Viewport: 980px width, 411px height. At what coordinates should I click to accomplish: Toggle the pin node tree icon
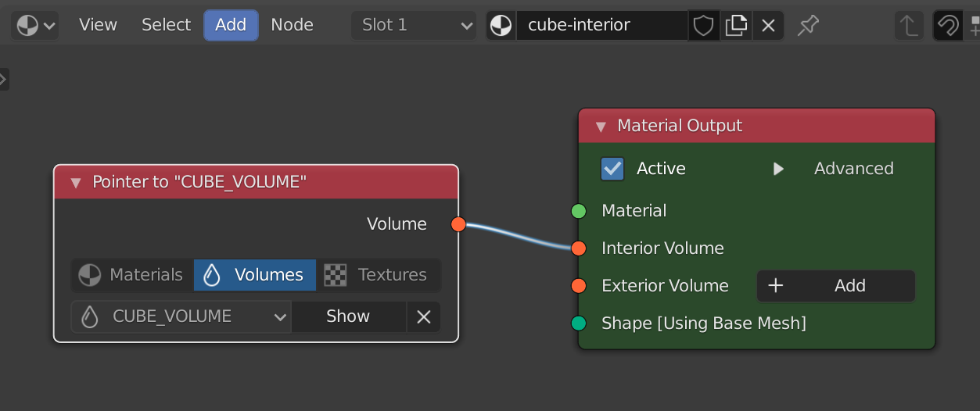tap(808, 26)
